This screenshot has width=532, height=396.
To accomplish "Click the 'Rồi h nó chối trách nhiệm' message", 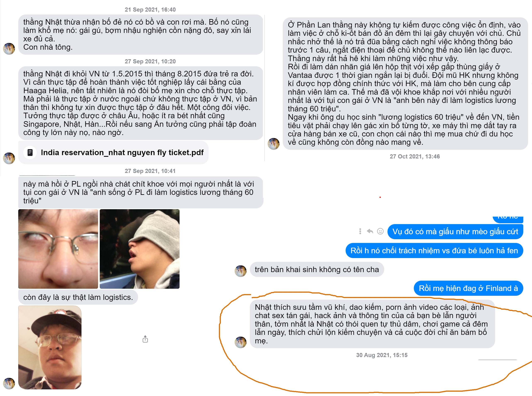I will tap(434, 250).
